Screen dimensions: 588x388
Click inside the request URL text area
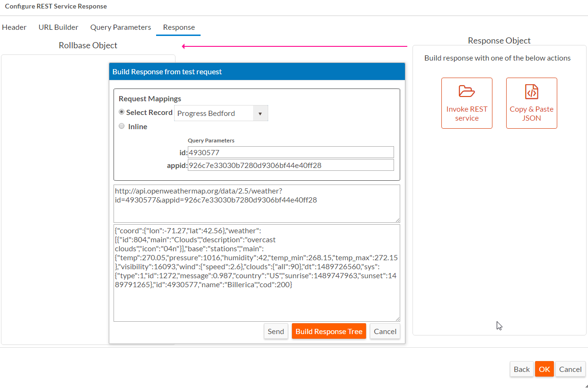(x=257, y=203)
